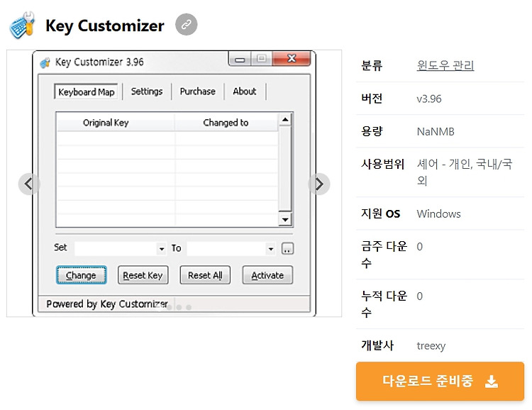The height and width of the screenshot is (410, 532).
Task: Click the Reset Key button
Action: point(143,275)
